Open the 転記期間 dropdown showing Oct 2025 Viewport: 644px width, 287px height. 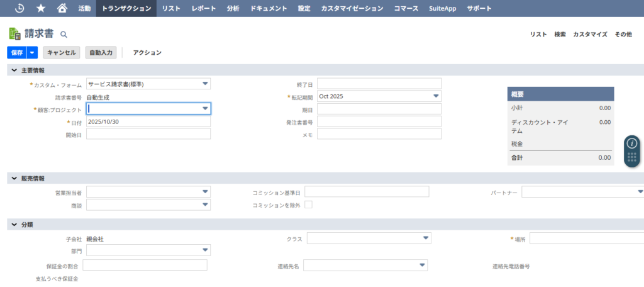click(x=436, y=96)
